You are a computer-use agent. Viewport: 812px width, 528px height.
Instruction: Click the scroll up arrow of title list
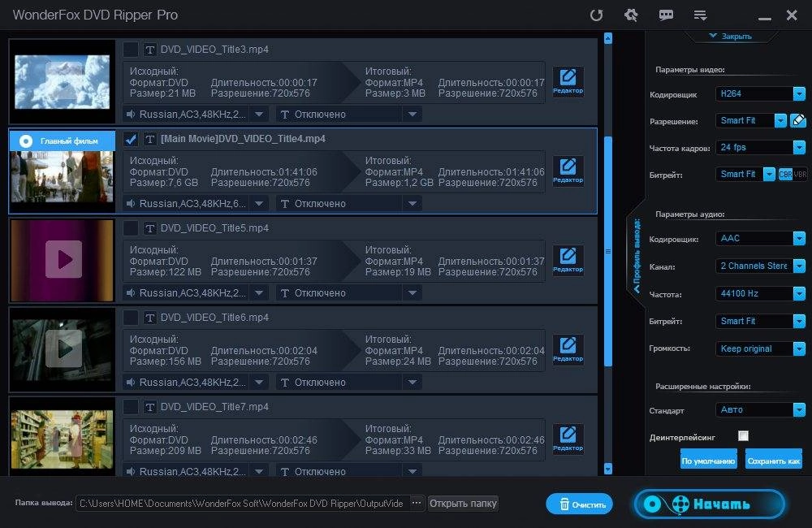(608, 38)
